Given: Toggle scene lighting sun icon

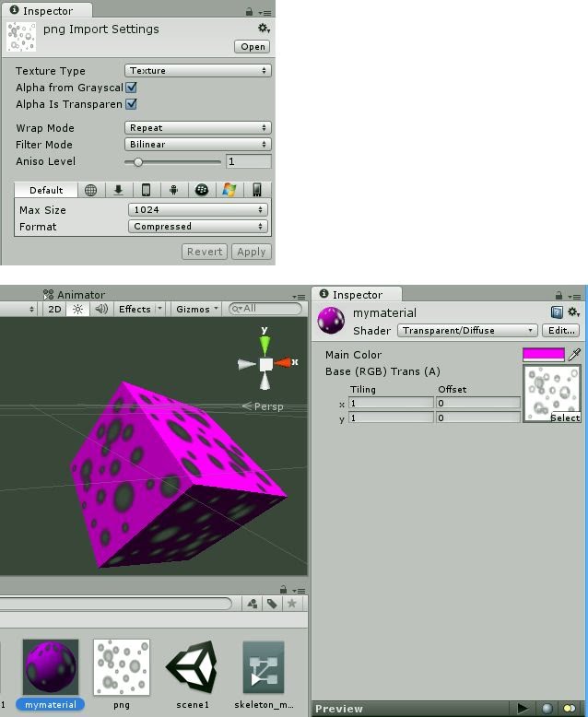Looking at the screenshot, I should (77, 310).
